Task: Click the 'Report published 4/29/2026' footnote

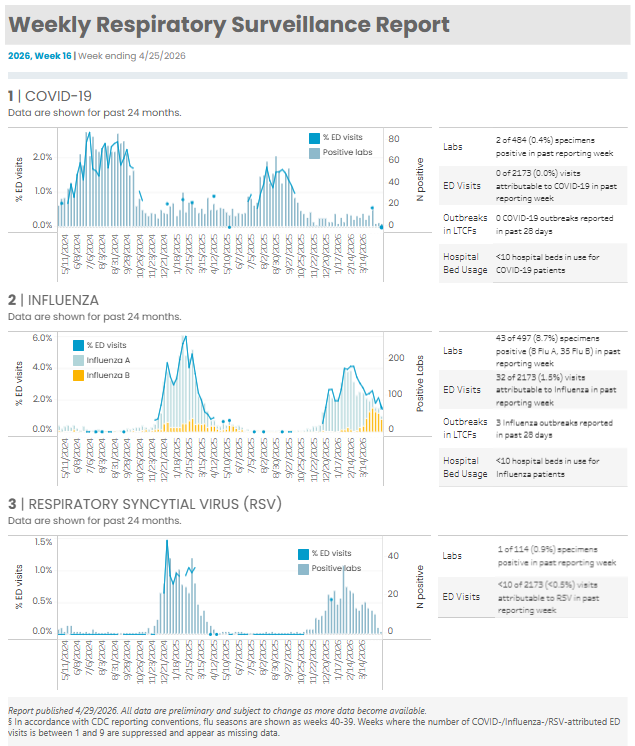Action: point(63,711)
